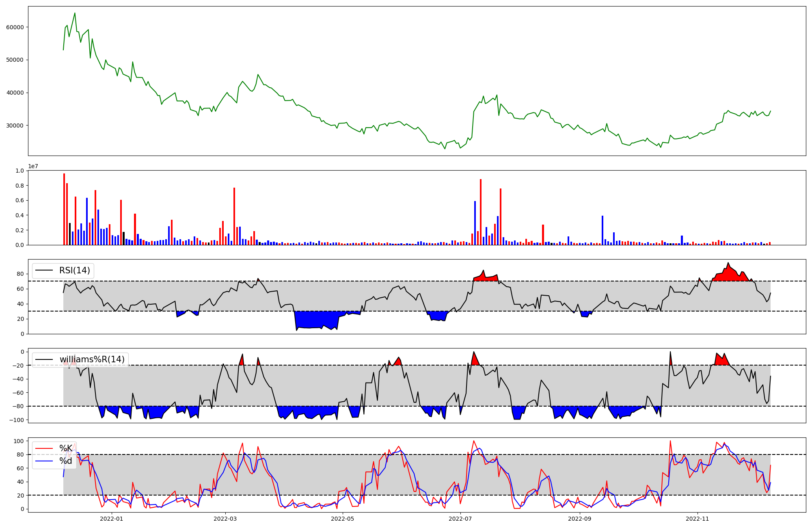Click the 2022-07 date tick label

(x=460, y=519)
